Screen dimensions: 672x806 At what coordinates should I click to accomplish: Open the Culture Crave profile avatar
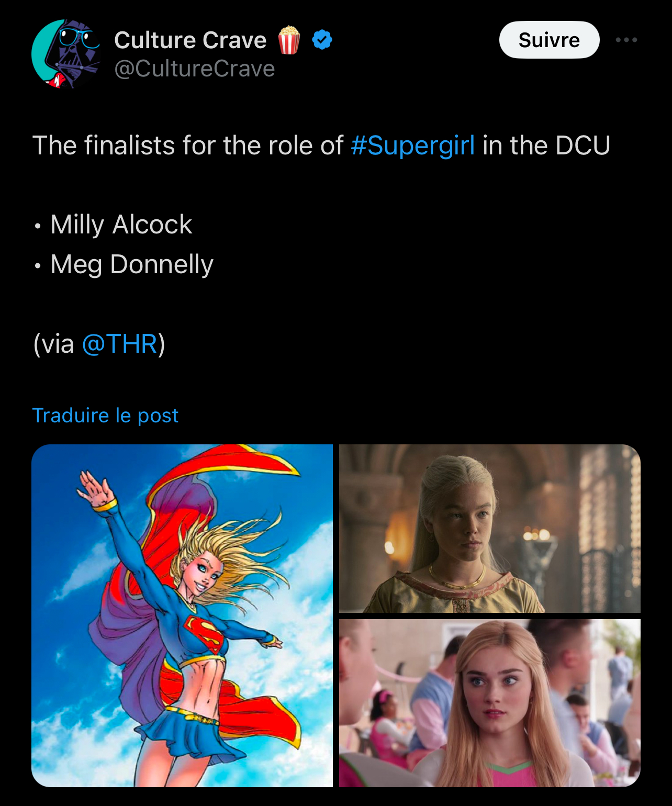click(65, 54)
